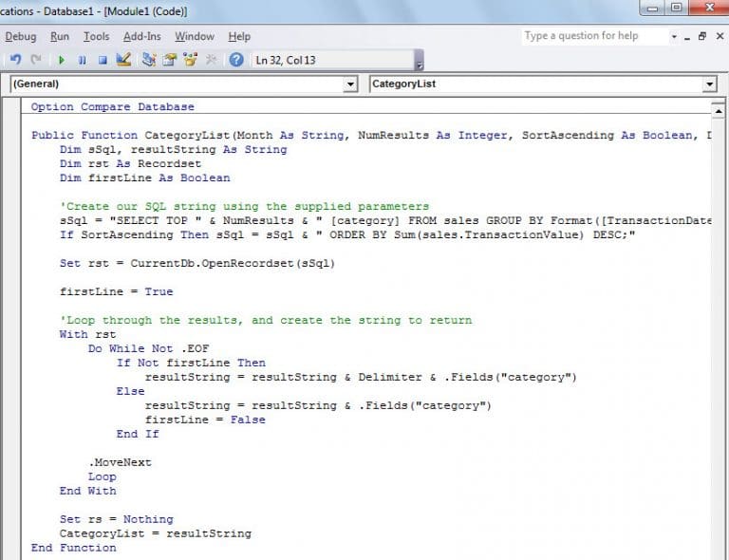
Task: Click the Type a question for help field
Action: click(x=592, y=36)
